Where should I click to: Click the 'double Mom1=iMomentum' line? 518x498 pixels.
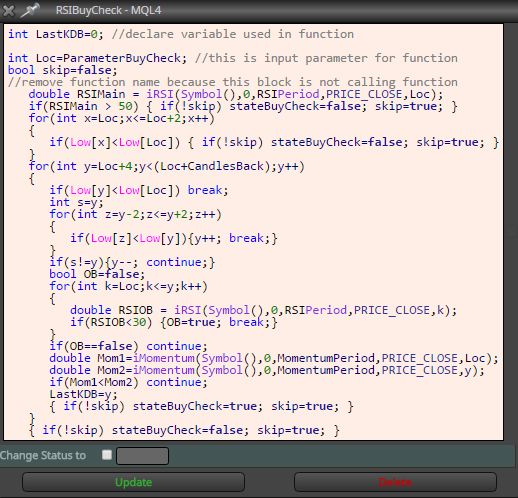click(x=274, y=358)
